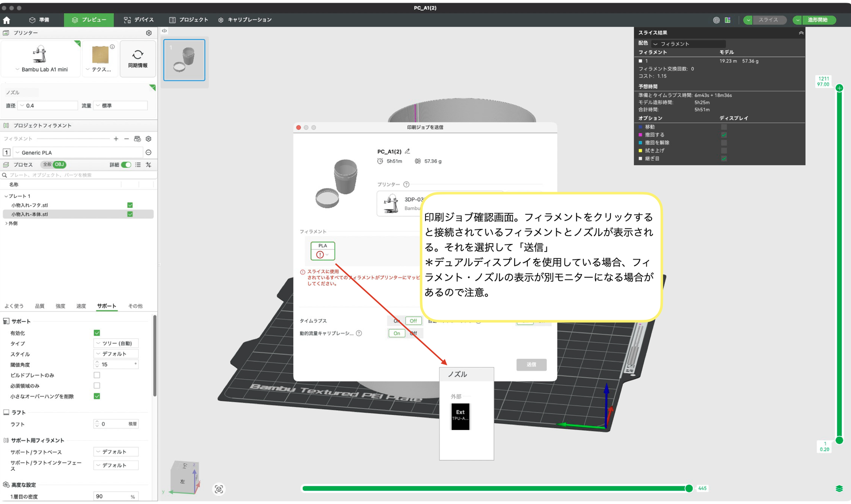Click the edit pencil next to PC_A1(2)
Screen dimensions: 851x504
coord(407,151)
